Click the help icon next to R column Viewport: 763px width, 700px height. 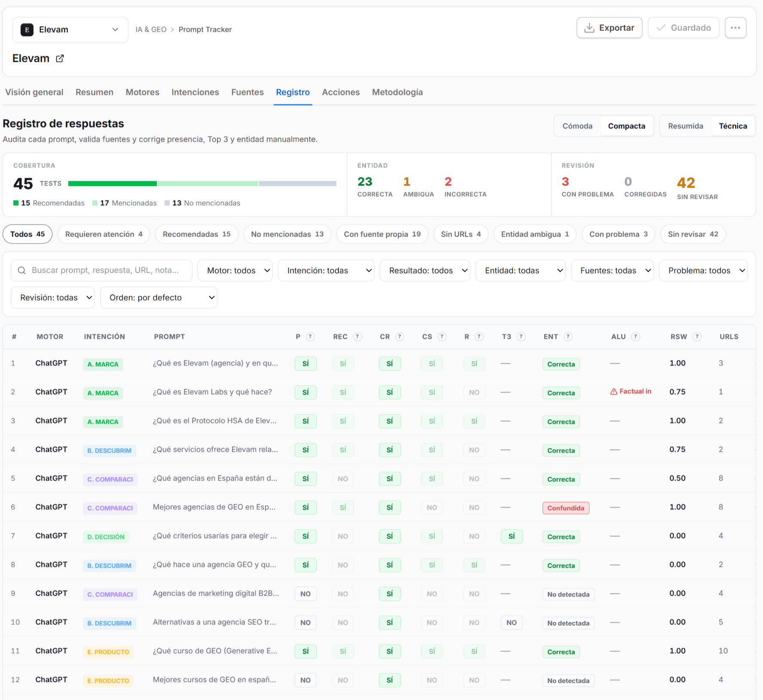[479, 337]
